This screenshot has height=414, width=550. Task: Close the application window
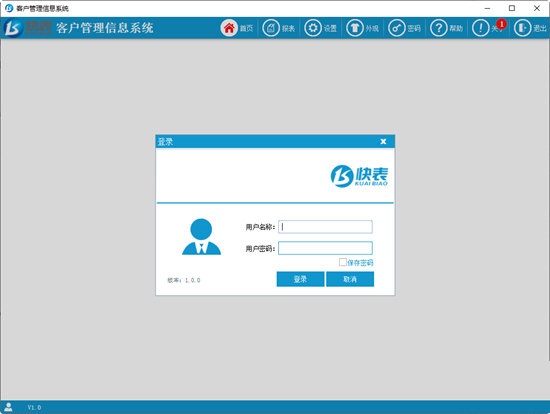(x=537, y=8)
